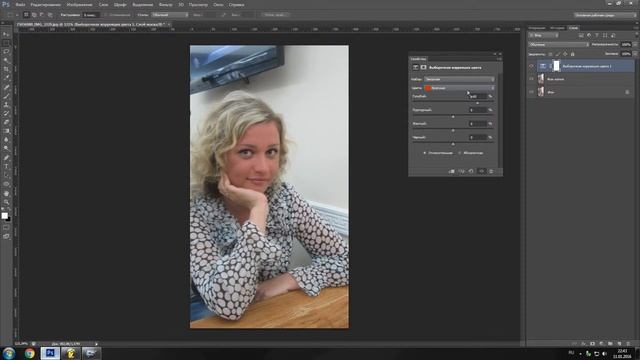Image resolution: width=640 pixels, height=360 pixels.
Task: Open the Properties panel flyout menu
Action: [x=499, y=59]
